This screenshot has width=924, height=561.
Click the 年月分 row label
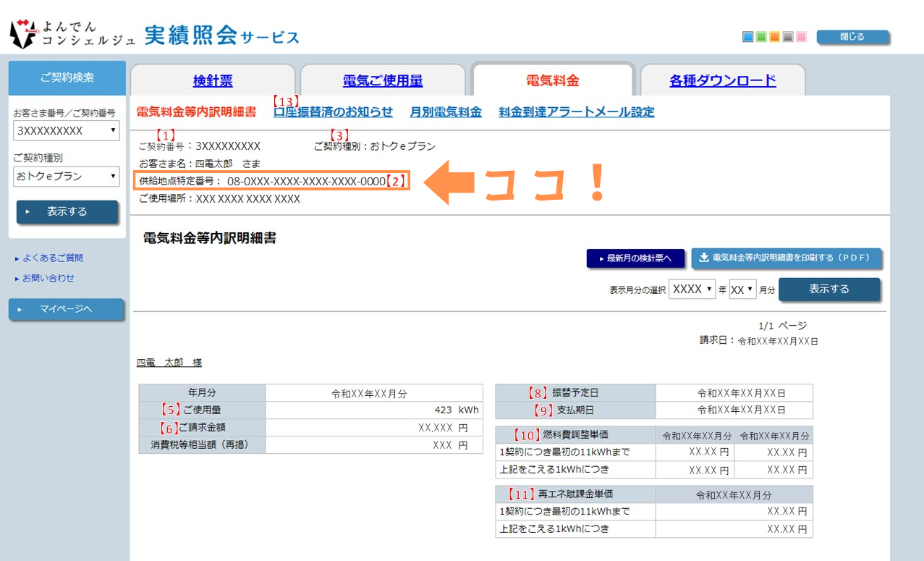pyautogui.click(x=202, y=393)
